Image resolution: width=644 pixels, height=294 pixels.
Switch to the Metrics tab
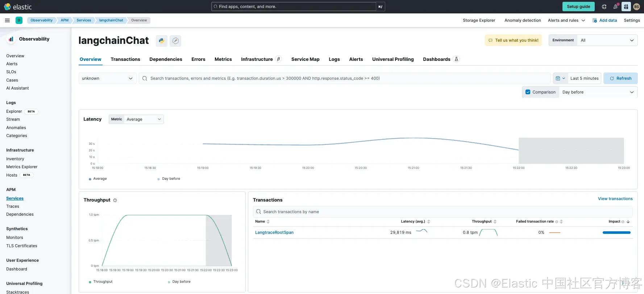click(223, 59)
